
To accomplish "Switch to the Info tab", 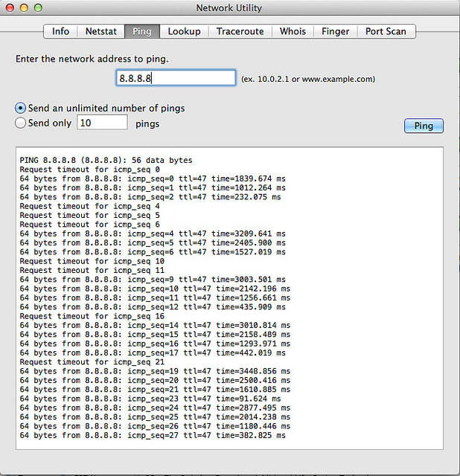I will (x=60, y=31).
